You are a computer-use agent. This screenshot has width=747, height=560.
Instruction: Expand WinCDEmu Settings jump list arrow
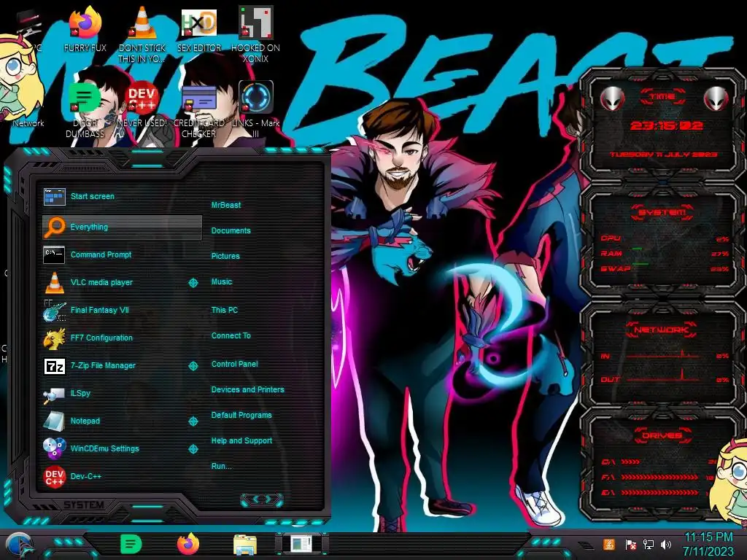point(193,449)
